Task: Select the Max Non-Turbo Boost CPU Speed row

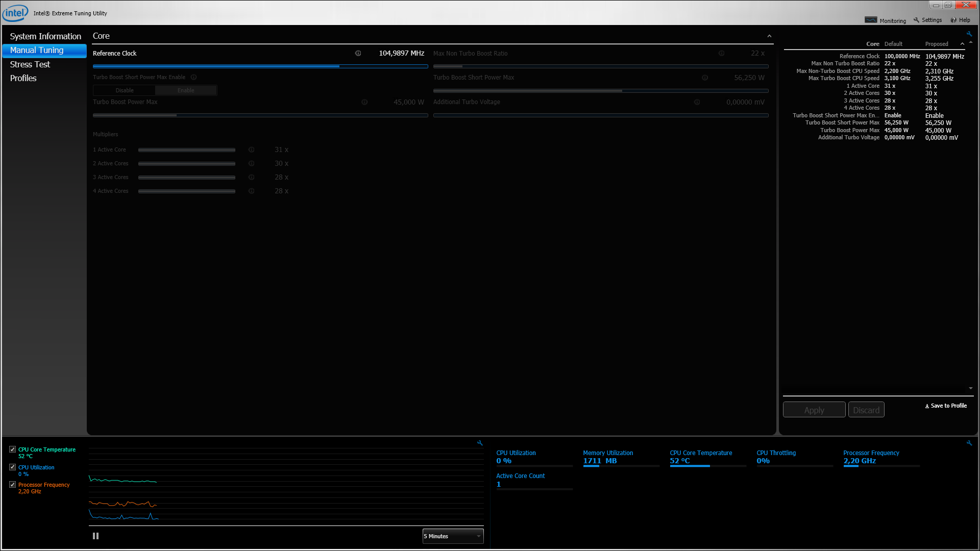Action: [875, 71]
